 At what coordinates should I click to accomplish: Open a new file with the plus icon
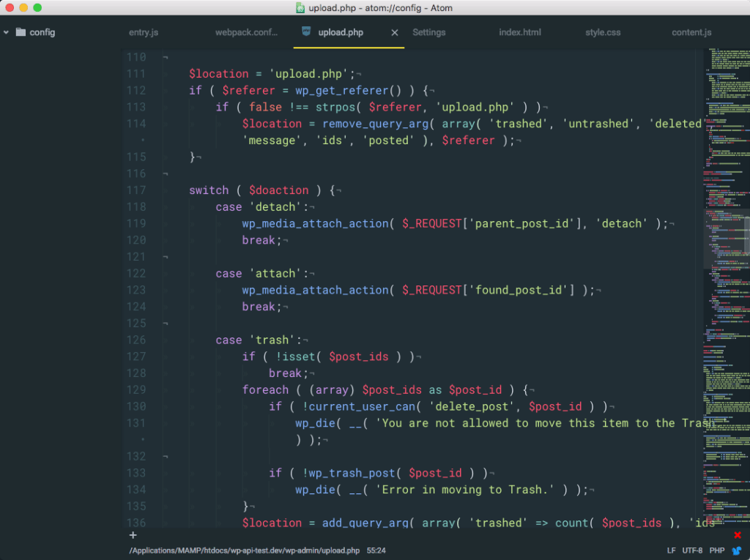tap(133, 535)
